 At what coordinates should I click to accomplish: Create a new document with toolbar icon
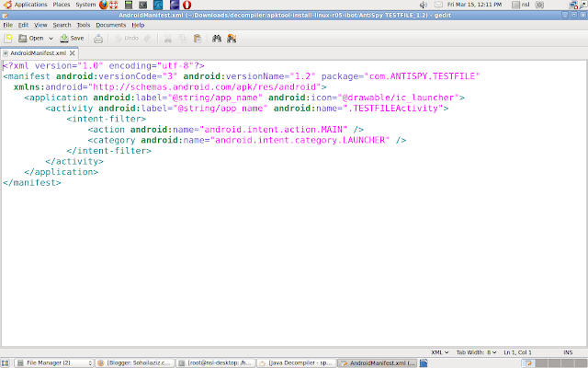click(x=8, y=39)
